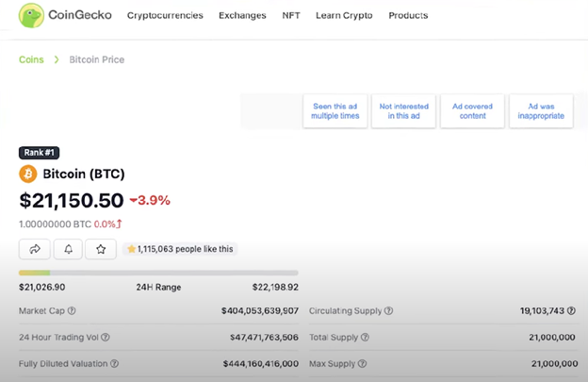Viewport: 588px width, 382px height.
Task: Open the Cryptocurrencies menu
Action: pos(165,15)
